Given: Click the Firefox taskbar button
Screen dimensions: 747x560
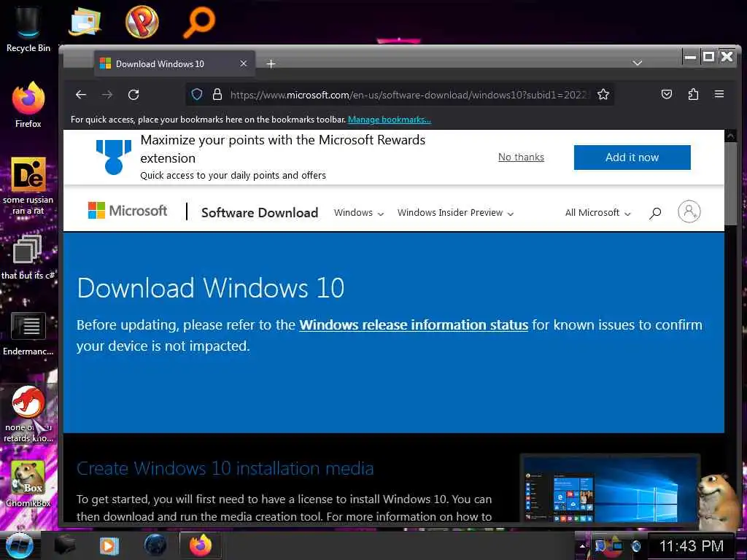Looking at the screenshot, I should point(200,545).
